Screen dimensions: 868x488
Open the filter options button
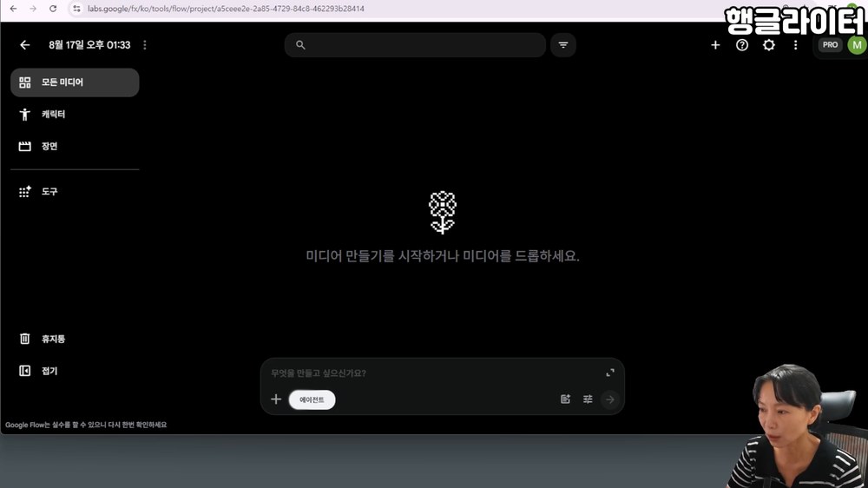pos(563,45)
